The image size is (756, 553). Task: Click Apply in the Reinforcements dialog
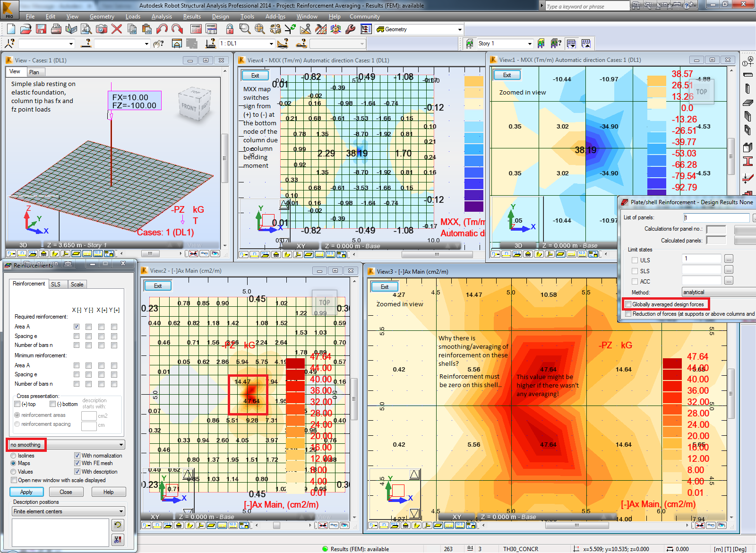(26, 492)
